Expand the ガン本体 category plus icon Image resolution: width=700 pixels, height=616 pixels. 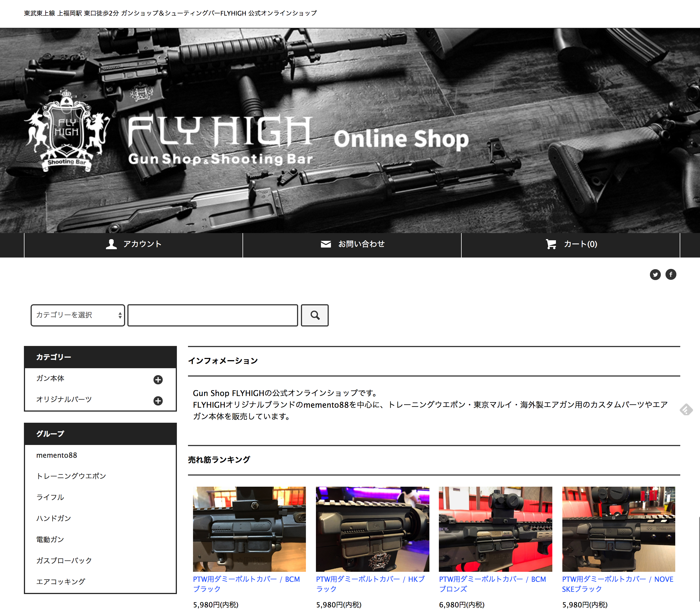click(x=158, y=379)
